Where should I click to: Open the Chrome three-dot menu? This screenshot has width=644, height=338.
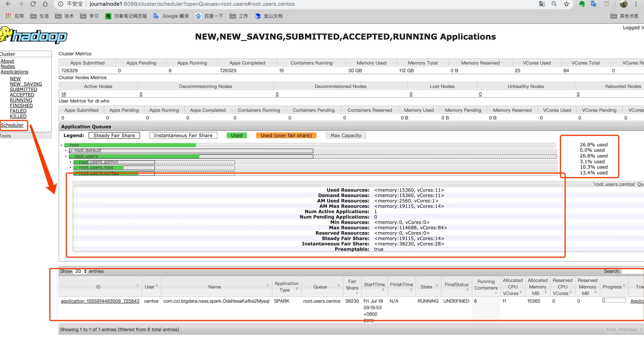[636, 4]
